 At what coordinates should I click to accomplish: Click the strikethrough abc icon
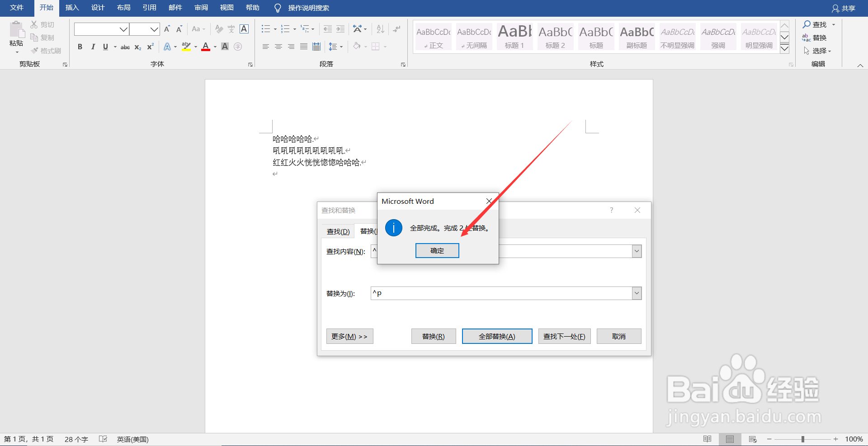[125, 47]
